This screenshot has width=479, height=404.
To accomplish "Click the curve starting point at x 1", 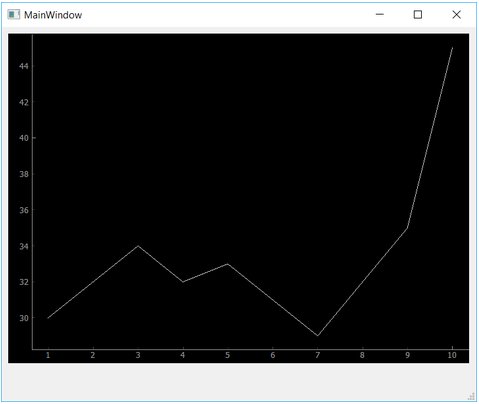I will (48, 318).
